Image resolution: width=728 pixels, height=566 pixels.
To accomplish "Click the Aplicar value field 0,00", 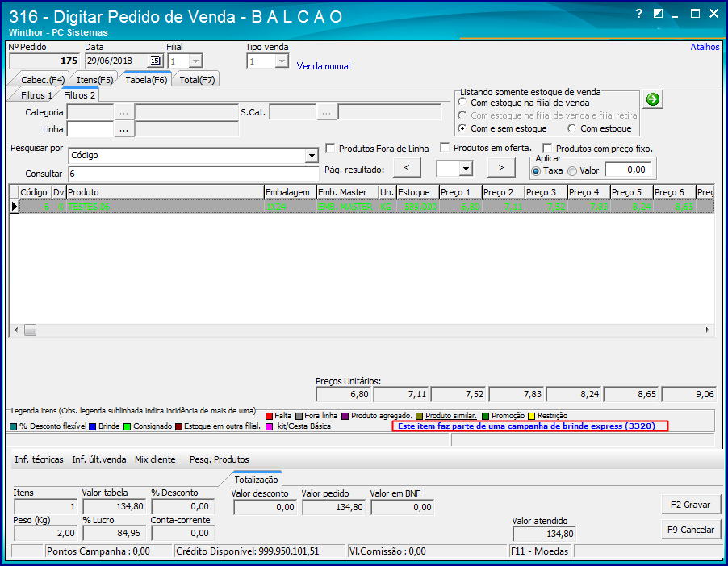I will coord(628,170).
